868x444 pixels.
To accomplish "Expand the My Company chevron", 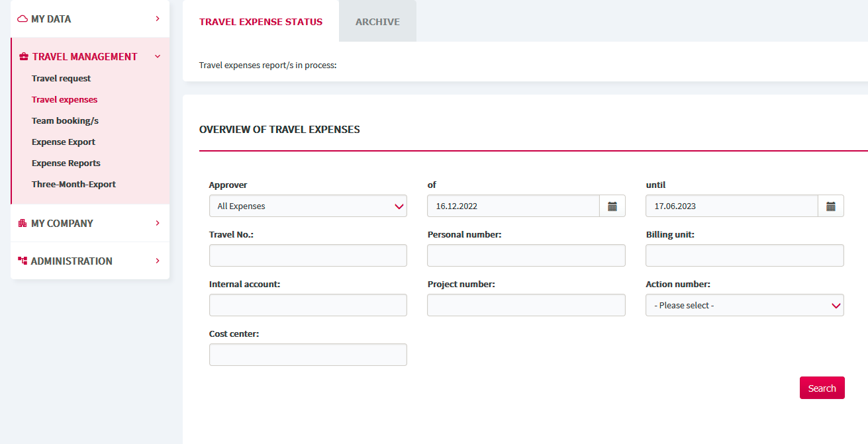I will [x=158, y=223].
